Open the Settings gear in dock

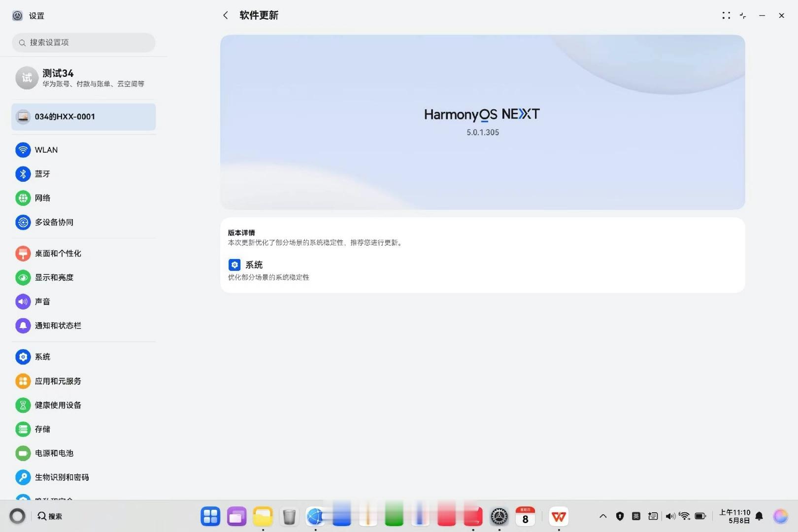499,516
